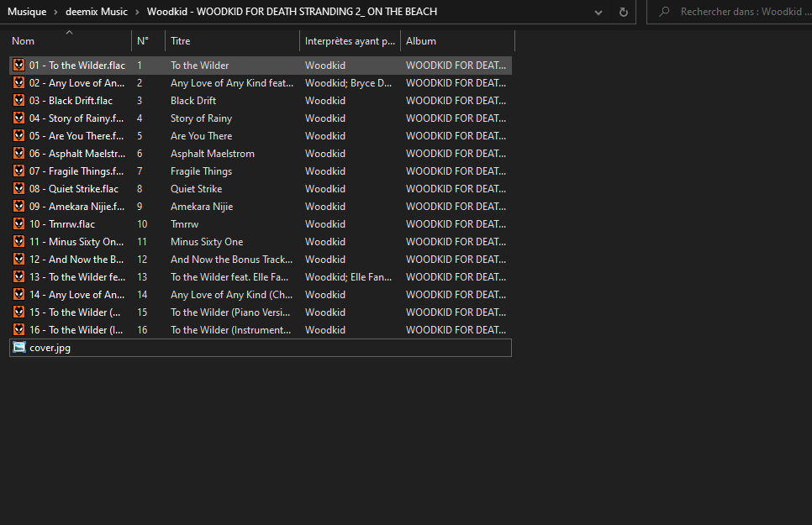The height and width of the screenshot is (525, 812).
Task: Click track number 12 in the N° column
Action: pos(142,259)
